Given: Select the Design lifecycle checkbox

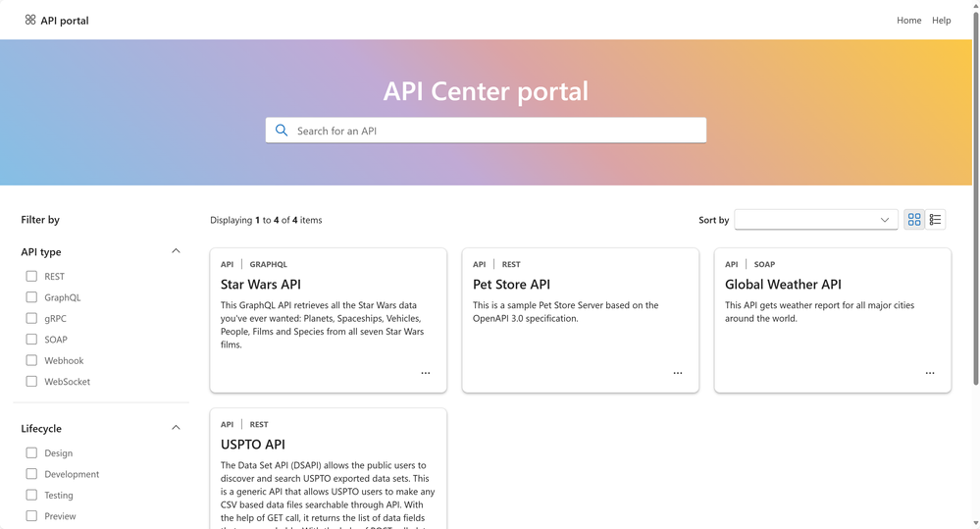Looking at the screenshot, I should [31, 453].
